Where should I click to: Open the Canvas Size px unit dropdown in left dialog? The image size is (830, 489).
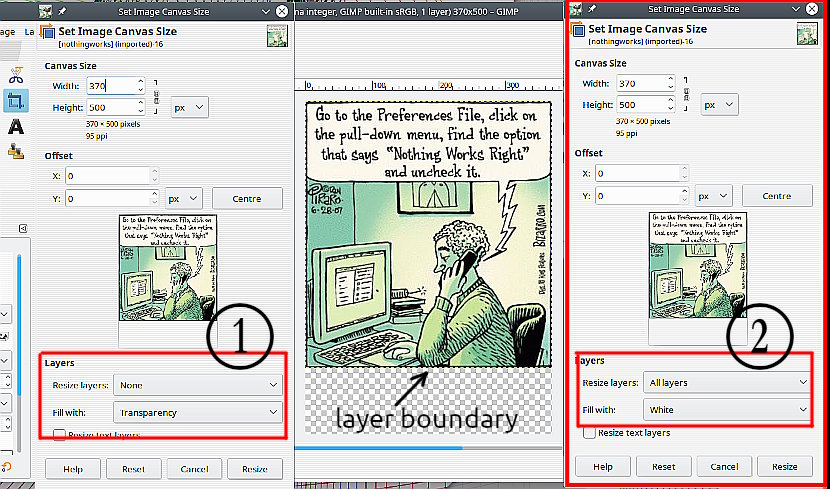point(190,107)
